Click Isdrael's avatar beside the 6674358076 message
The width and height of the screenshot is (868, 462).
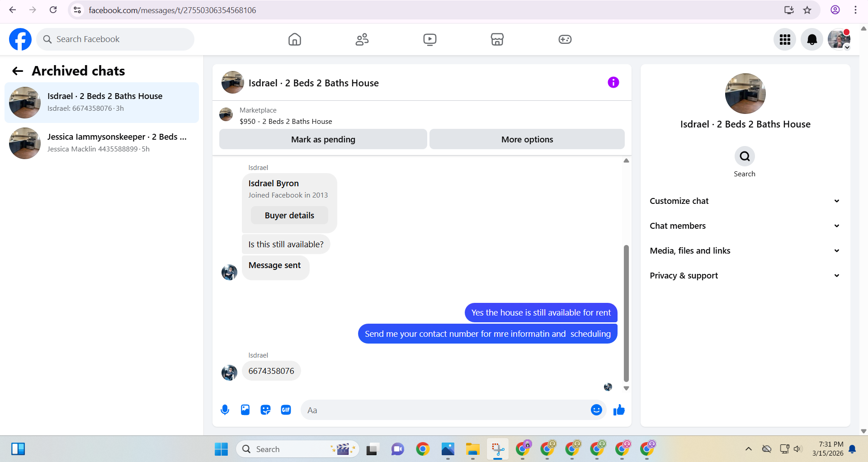229,372
